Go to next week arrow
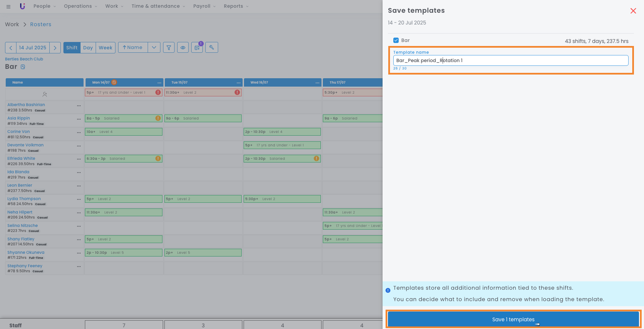The image size is (644, 329). (x=55, y=48)
